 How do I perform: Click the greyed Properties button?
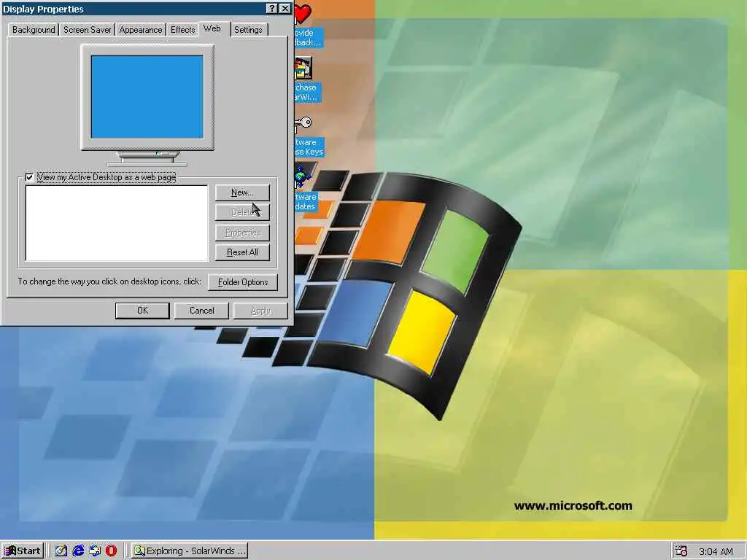pos(242,233)
